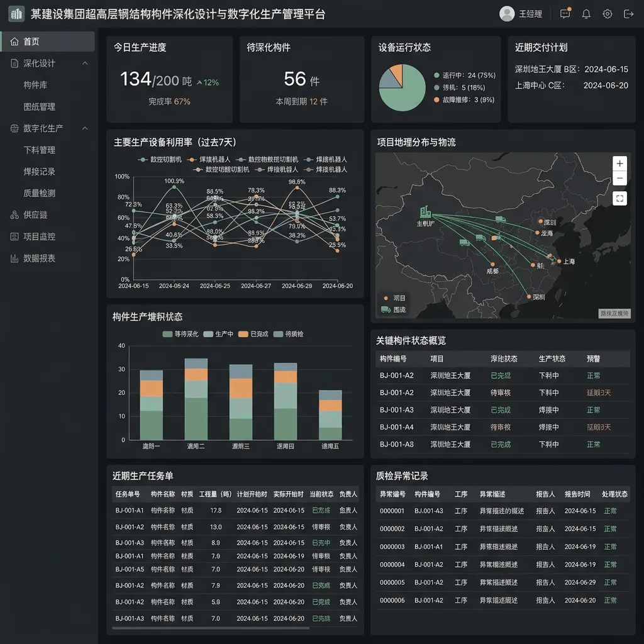Click the user avatar 王经理
This screenshot has width=644, height=644.
pos(507,14)
